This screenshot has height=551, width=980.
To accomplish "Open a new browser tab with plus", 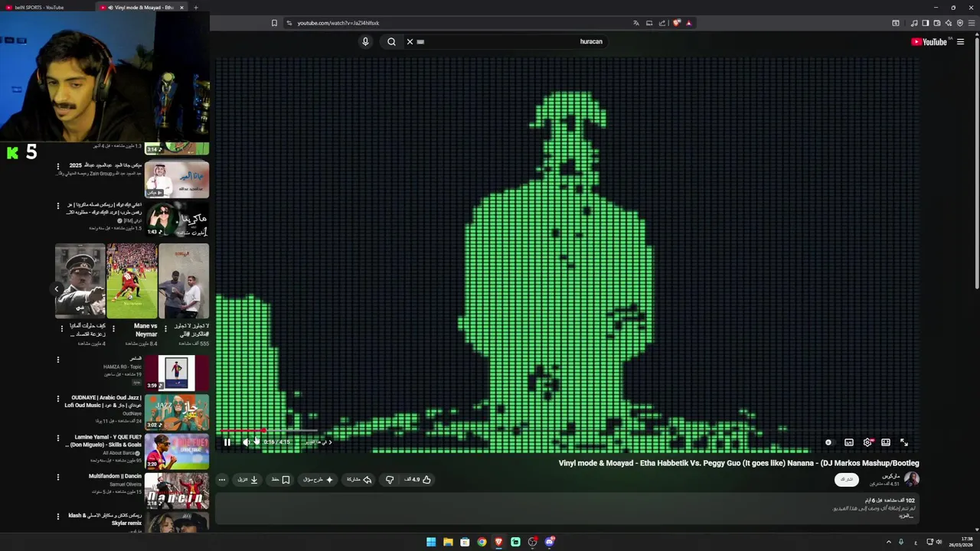I will coord(195,8).
